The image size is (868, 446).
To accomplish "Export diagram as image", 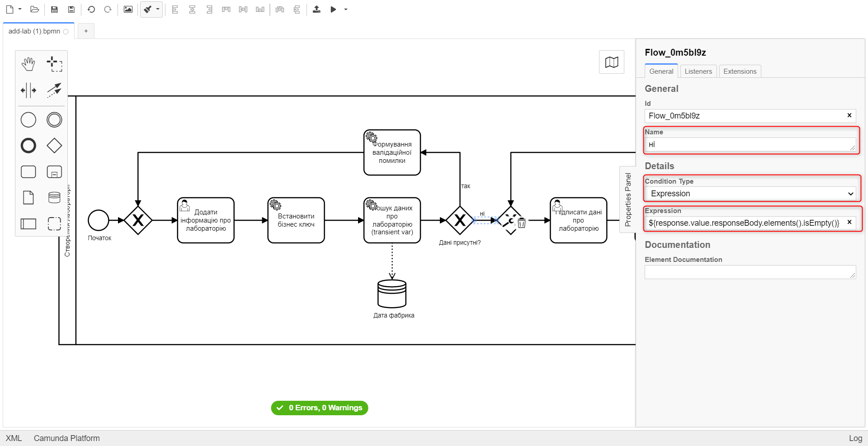I will click(x=128, y=9).
